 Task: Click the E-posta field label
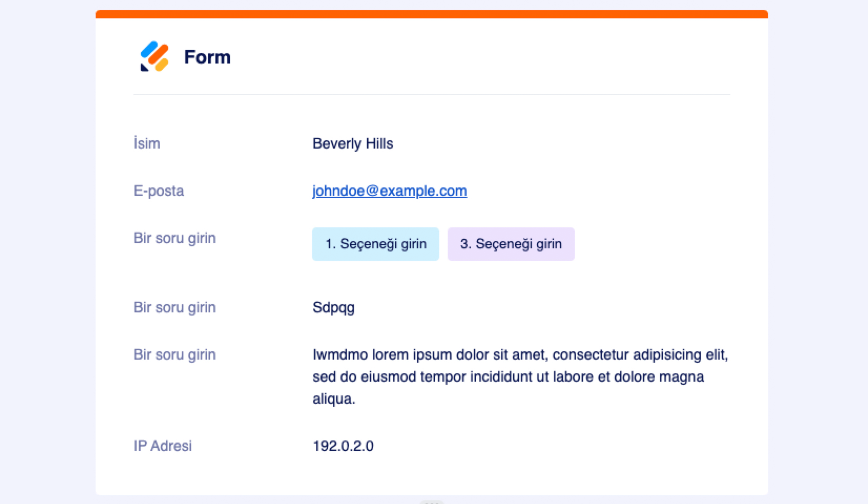159,191
